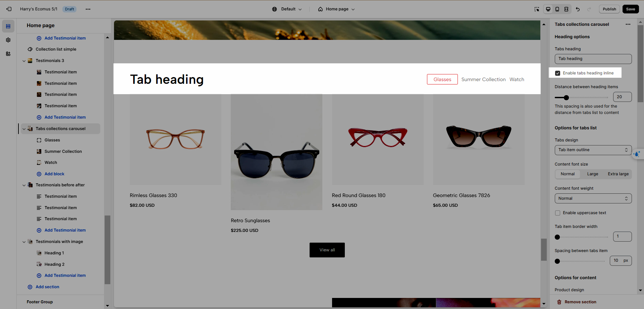Open Tabs design dropdown
Image resolution: width=644 pixels, height=309 pixels.
(593, 150)
